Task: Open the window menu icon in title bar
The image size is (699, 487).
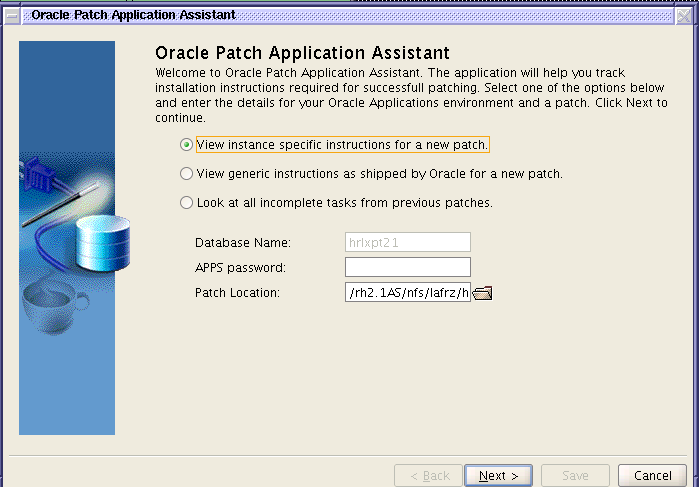Action: [x=12, y=16]
